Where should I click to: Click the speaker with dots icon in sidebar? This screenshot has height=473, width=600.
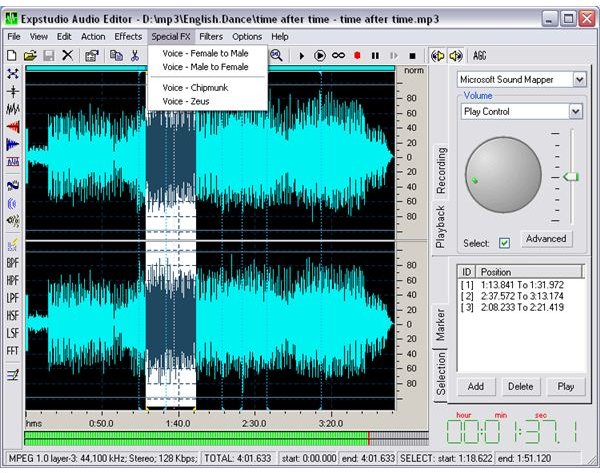tap(13, 221)
